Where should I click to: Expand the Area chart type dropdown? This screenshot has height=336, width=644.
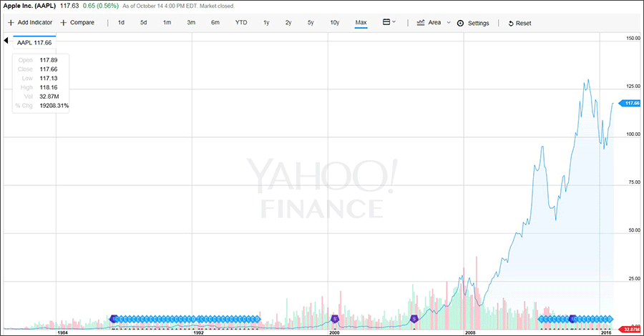pos(449,22)
